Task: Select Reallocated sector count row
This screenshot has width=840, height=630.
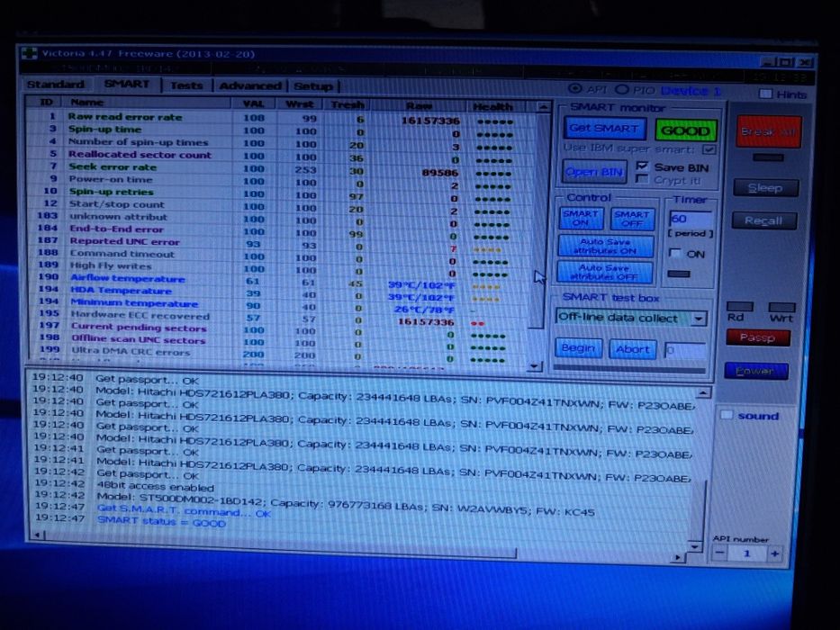Action: click(x=277, y=157)
